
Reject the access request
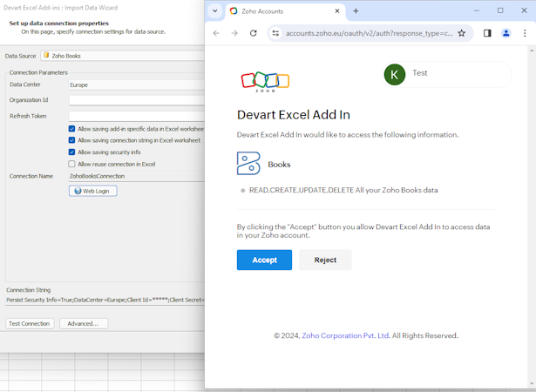(x=325, y=260)
